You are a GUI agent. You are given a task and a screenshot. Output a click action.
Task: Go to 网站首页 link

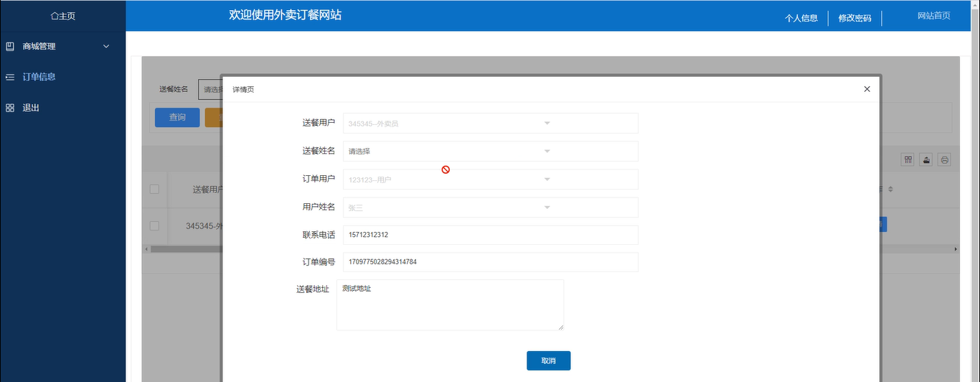[934, 16]
